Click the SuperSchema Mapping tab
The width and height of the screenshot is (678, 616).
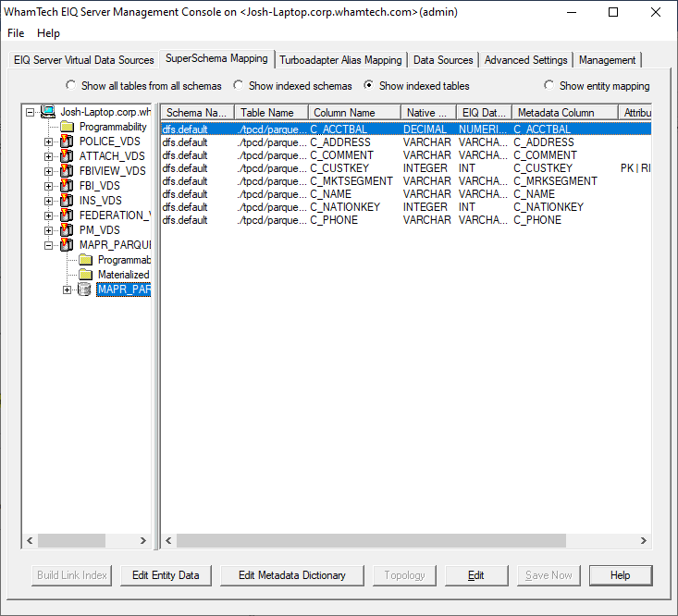(x=216, y=58)
